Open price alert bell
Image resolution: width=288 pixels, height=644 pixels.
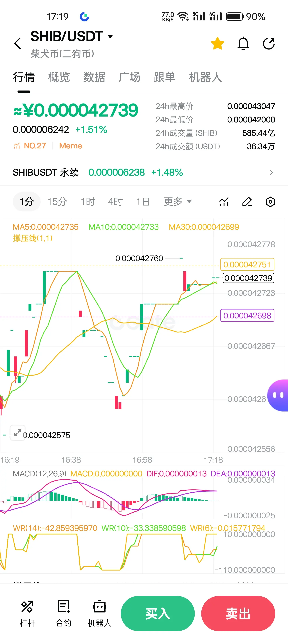pos(243,43)
